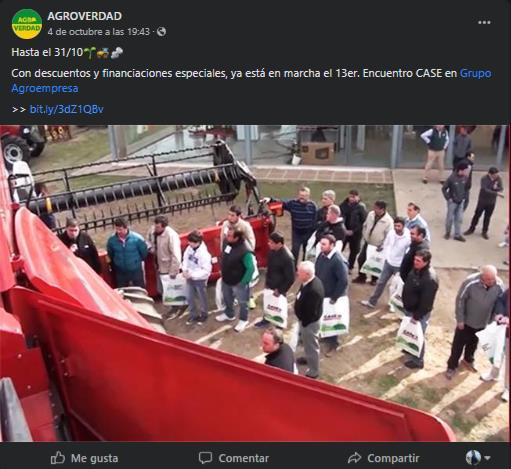Viewport: 511px width, 469px height.
Task: Click the seedling emoji after 31/10
Action: (90, 52)
